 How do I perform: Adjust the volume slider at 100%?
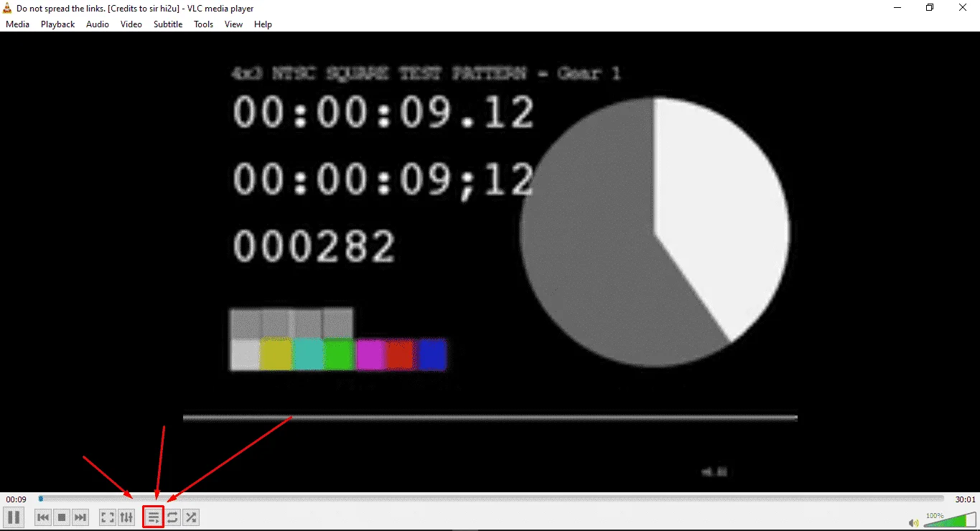coord(950,520)
